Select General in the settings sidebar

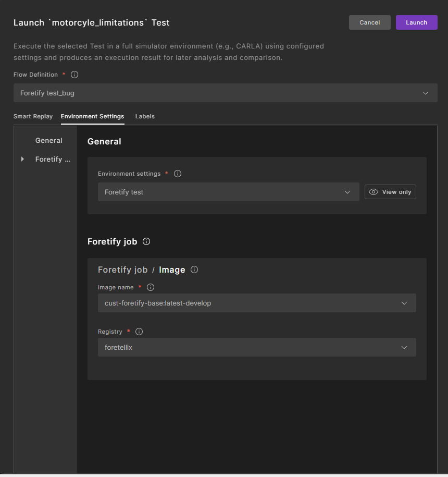pos(49,141)
